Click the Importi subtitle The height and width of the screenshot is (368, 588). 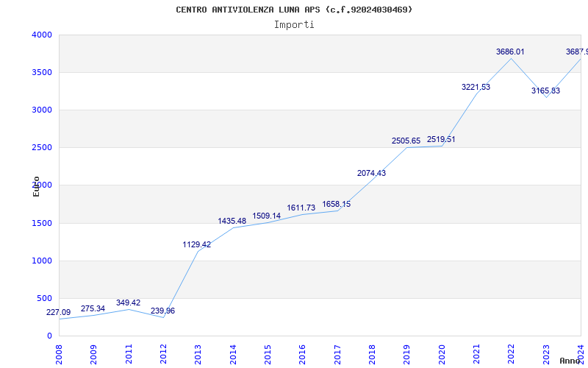click(294, 25)
